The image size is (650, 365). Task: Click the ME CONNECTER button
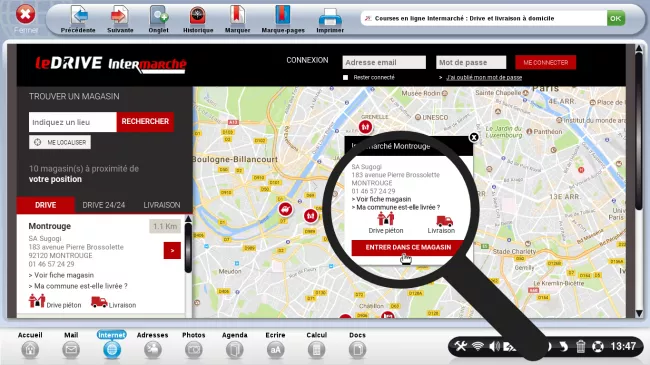[x=546, y=63]
